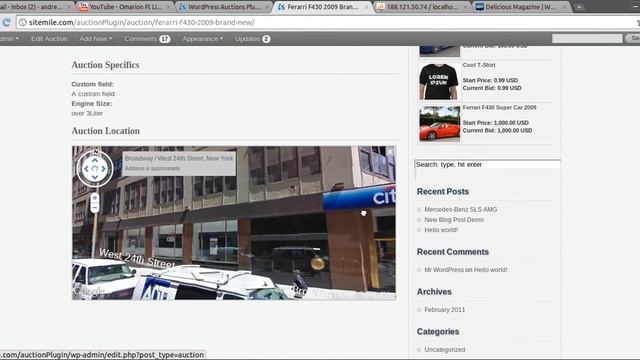
Task: Open the New Blog Post Demo post
Action: tap(454, 220)
